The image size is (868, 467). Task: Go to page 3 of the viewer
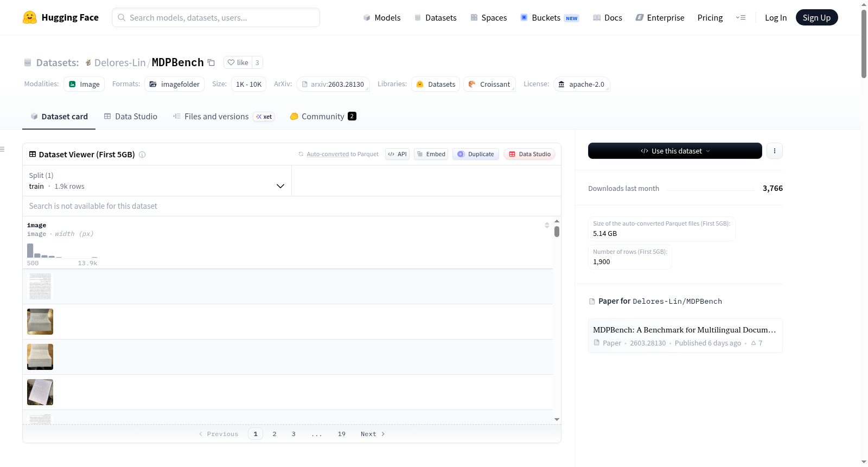click(293, 434)
